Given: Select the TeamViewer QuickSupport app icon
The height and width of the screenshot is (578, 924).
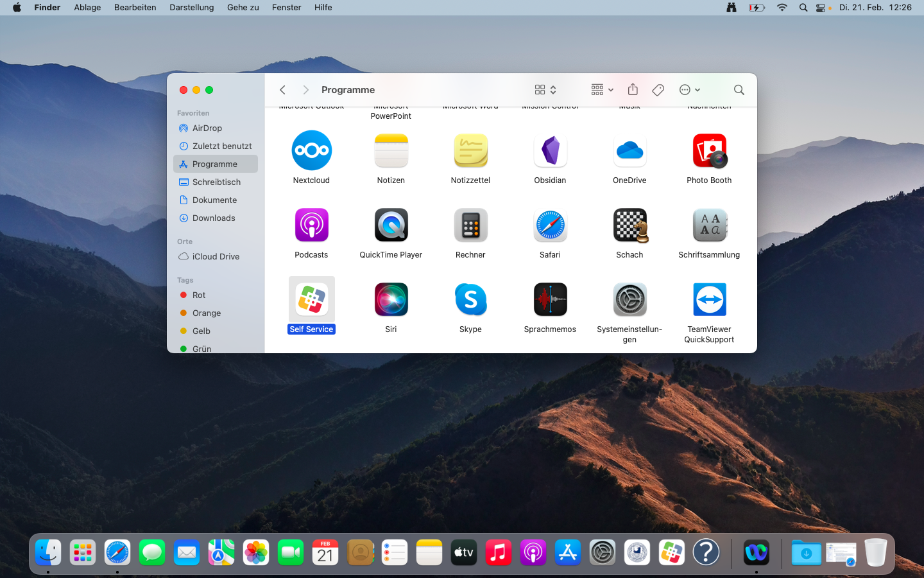Looking at the screenshot, I should (709, 299).
